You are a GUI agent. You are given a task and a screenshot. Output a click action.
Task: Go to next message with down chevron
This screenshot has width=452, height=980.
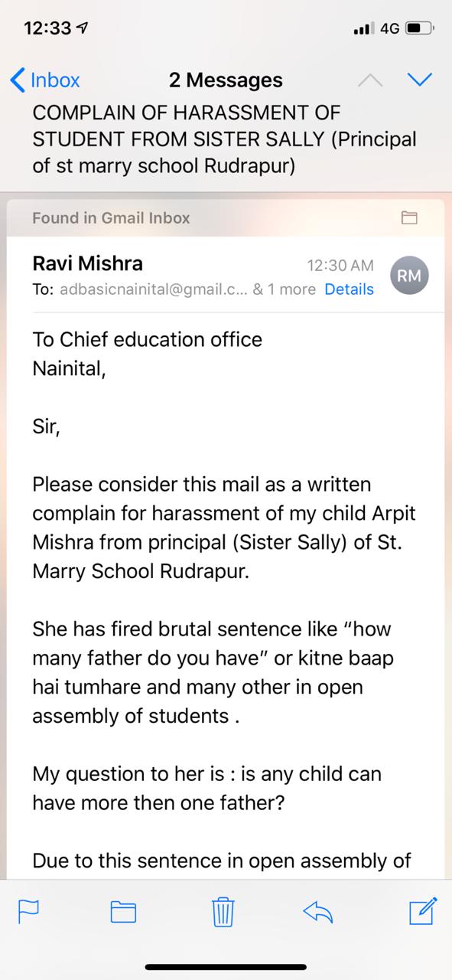click(x=421, y=80)
